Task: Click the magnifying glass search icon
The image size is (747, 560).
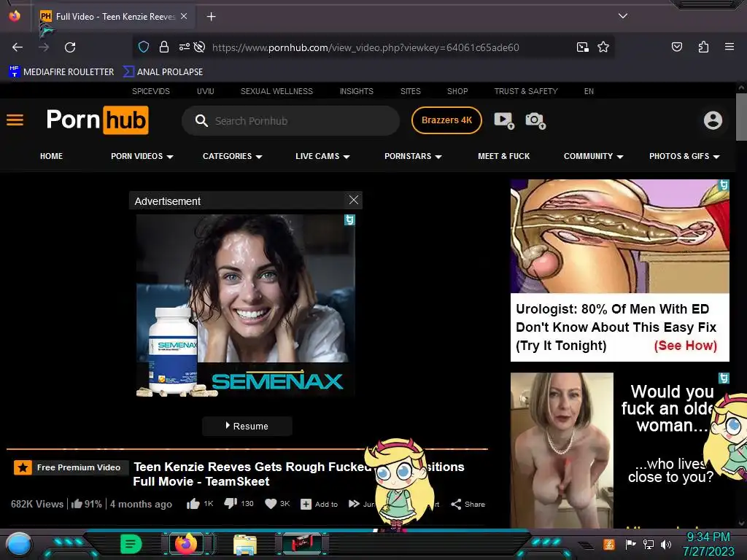Action: tap(201, 121)
